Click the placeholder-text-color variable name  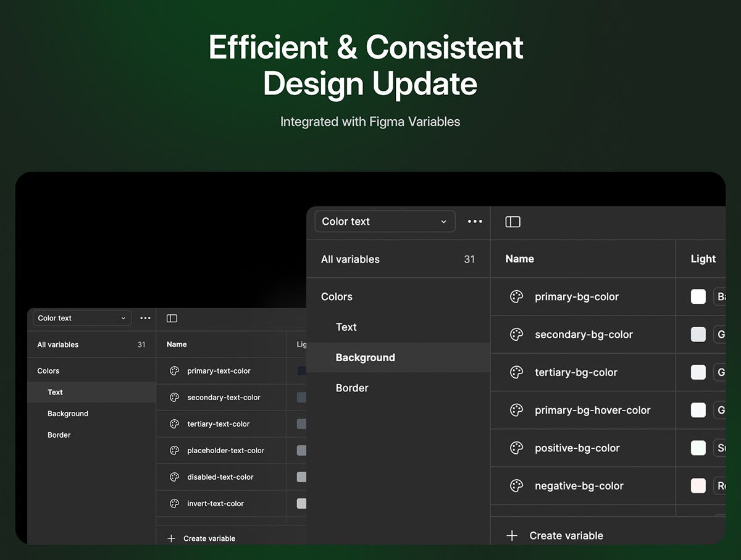[226, 451]
